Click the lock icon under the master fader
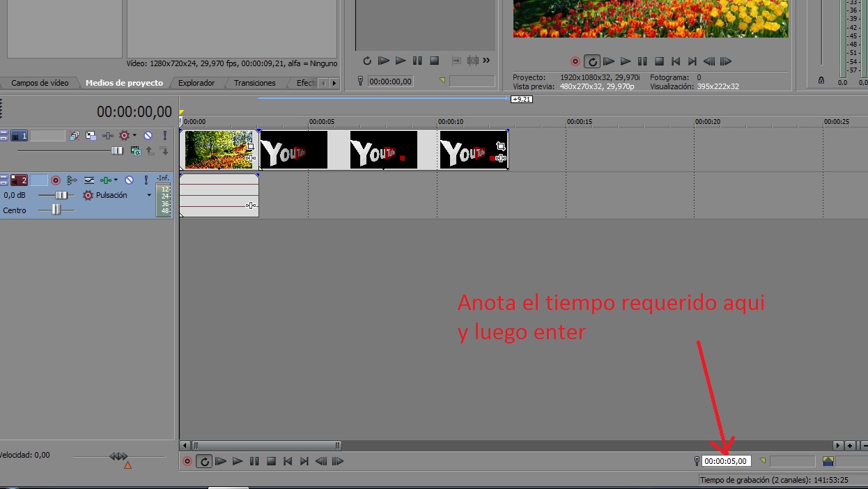The height and width of the screenshot is (489, 868). tap(821, 81)
